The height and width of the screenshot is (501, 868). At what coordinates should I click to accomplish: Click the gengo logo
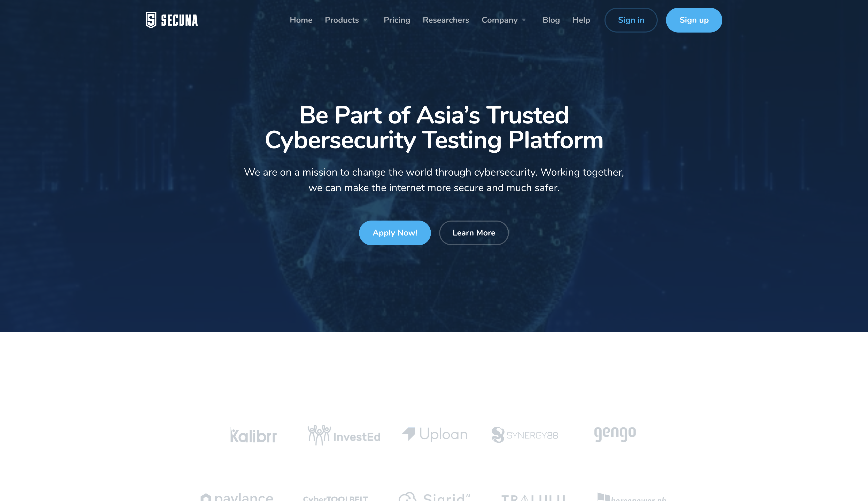tap(615, 434)
